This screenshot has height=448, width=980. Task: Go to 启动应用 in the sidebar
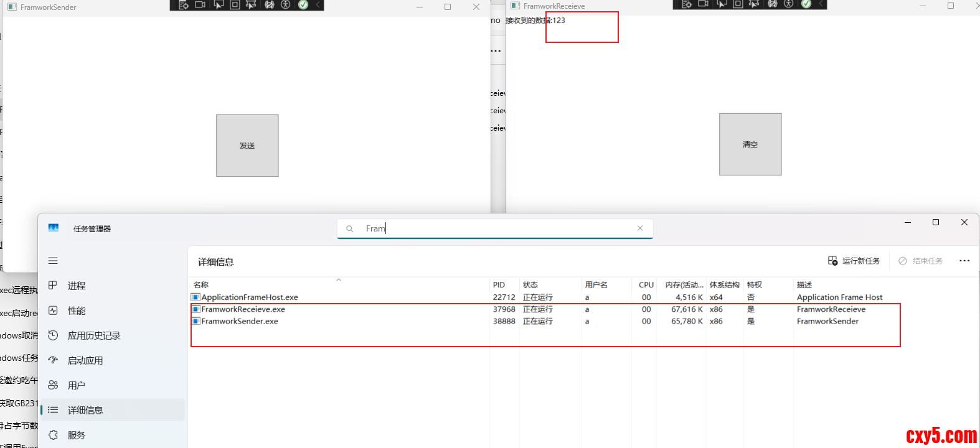click(x=85, y=360)
